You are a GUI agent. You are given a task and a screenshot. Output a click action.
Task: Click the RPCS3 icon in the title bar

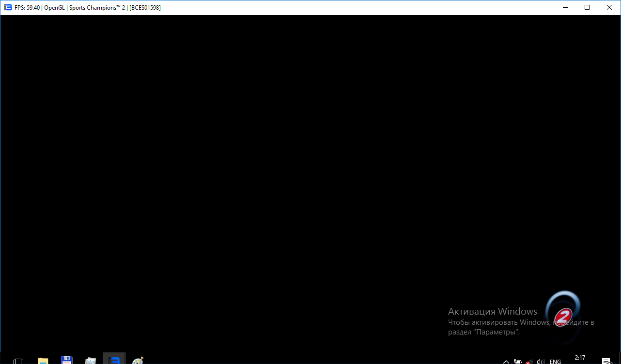pos(8,8)
